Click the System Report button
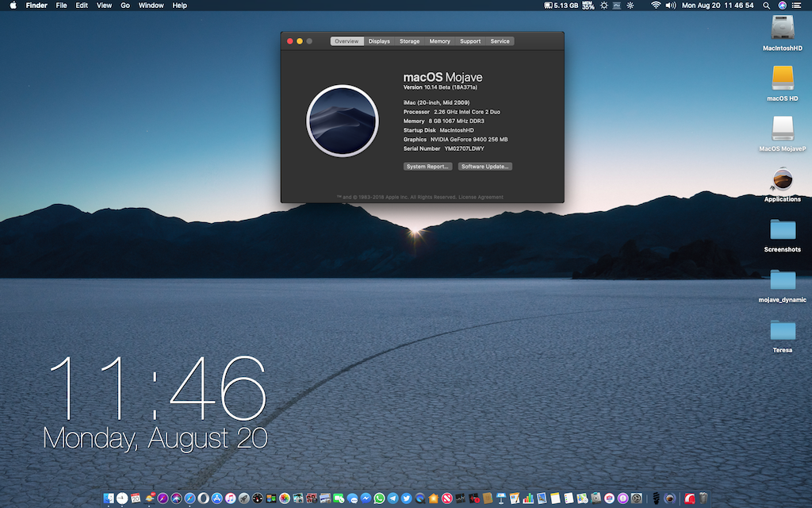The image size is (812, 508). point(427,167)
